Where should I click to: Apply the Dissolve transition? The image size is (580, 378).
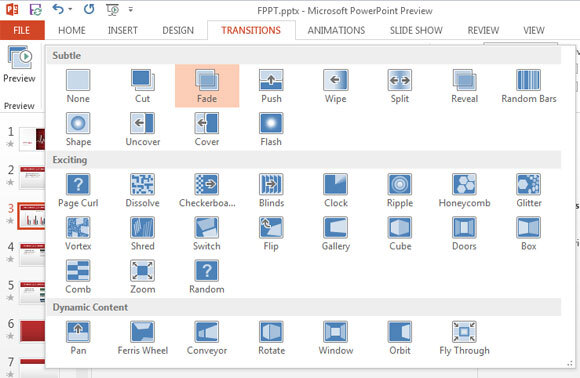pyautogui.click(x=142, y=190)
